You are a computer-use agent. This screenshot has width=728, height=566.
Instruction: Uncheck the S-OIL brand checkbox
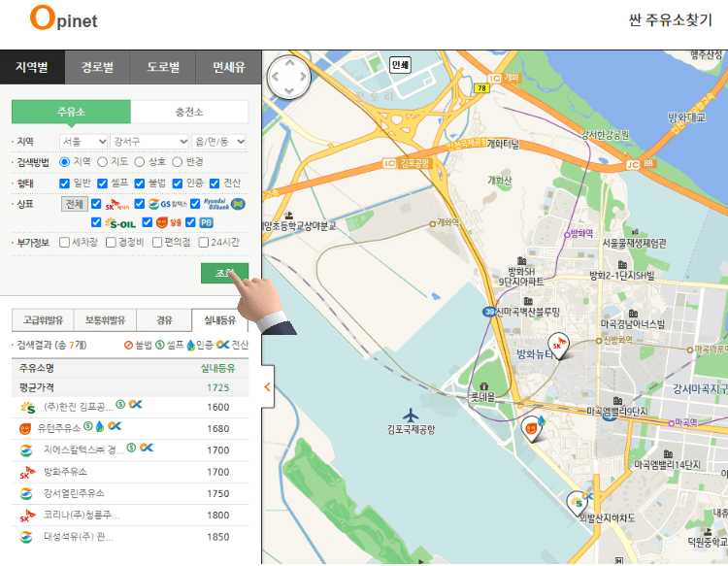(96, 222)
